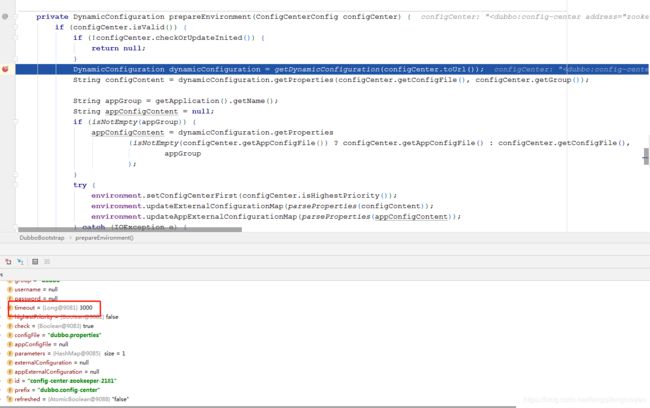Click the 'String appConfigContent = null' line
The width and height of the screenshot is (650, 408).
pyautogui.click(x=143, y=112)
